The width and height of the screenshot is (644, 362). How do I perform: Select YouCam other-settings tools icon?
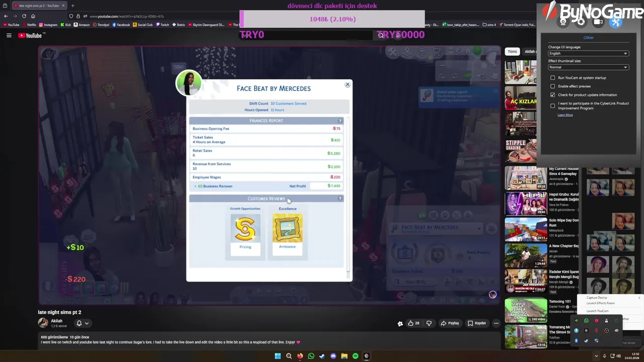click(x=616, y=22)
